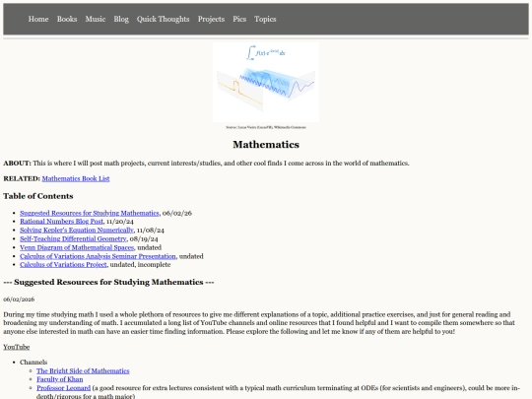Open the Calculus of Variations Project link
Image resolution: width=532 pixels, height=399 pixels.
tap(63, 265)
